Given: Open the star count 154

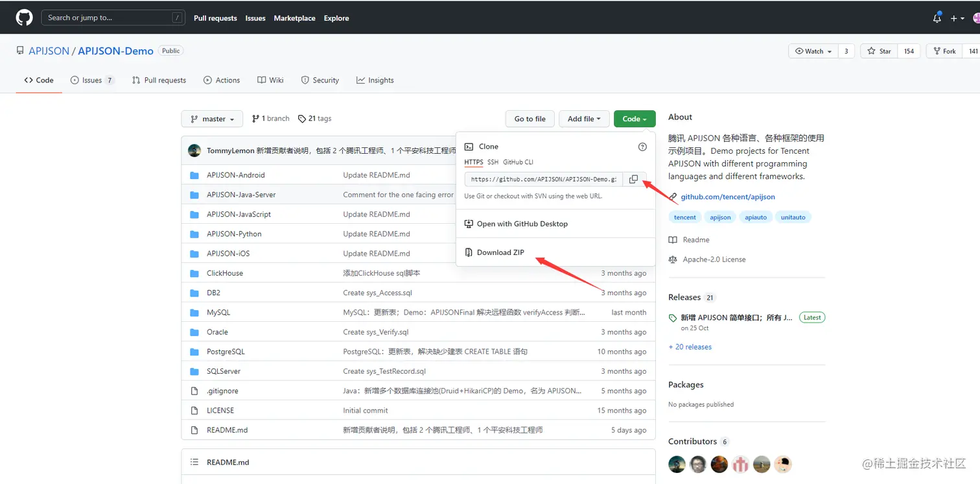Looking at the screenshot, I should tap(909, 51).
